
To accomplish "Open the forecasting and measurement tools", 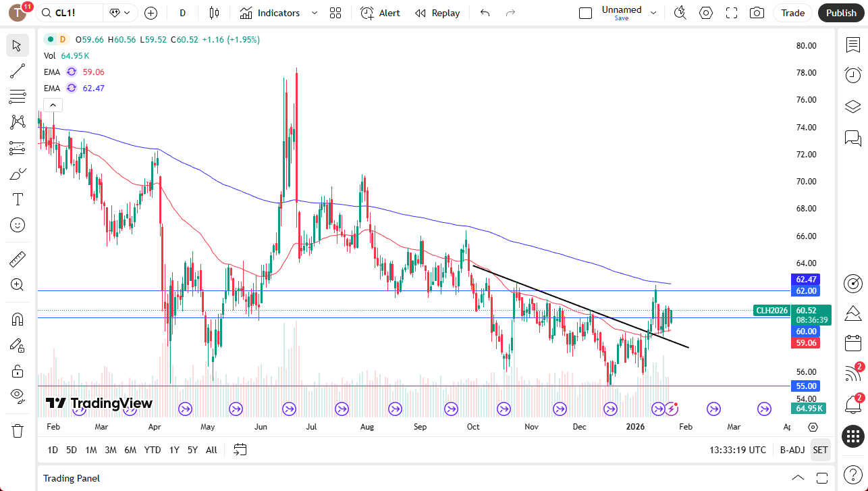I will (18, 148).
